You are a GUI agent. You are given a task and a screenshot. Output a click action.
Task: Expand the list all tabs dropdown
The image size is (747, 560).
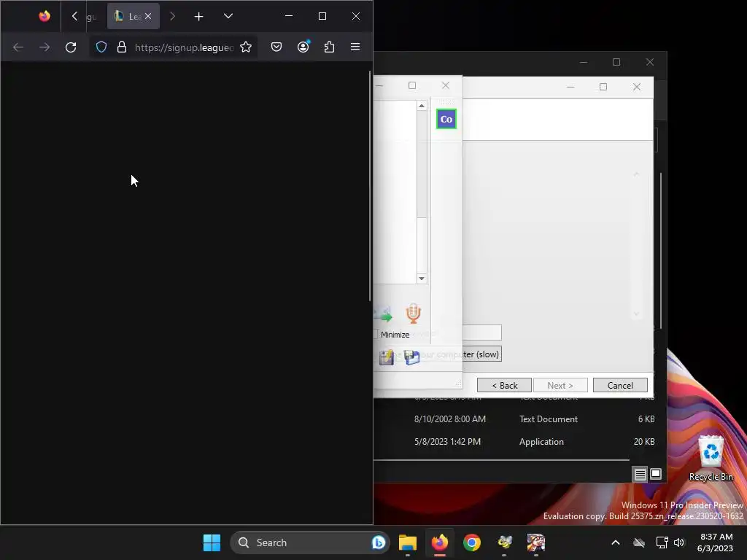[x=228, y=16]
